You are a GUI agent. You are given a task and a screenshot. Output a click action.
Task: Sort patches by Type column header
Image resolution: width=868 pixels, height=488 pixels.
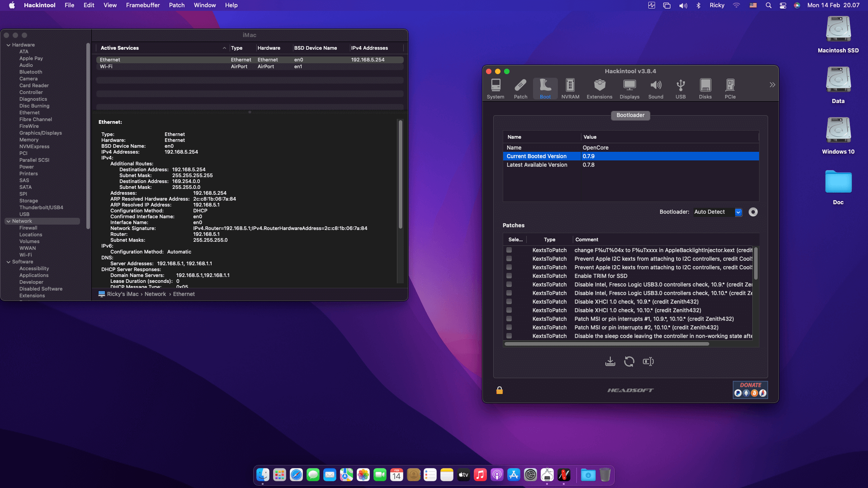coord(550,239)
